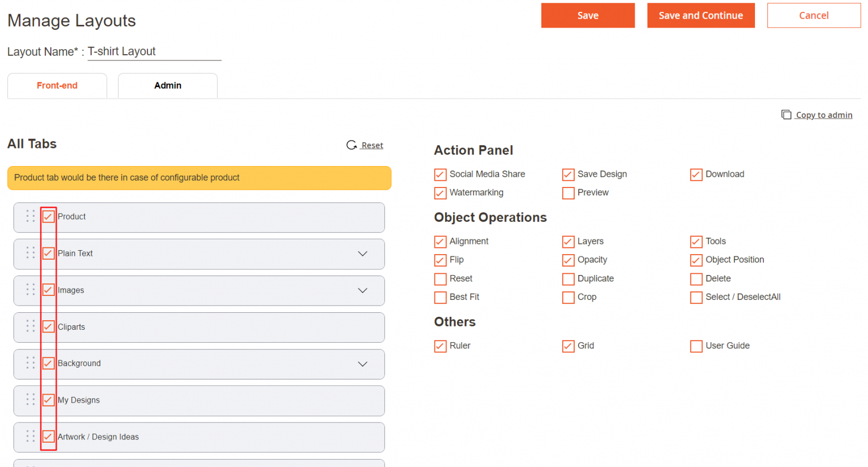
Task: Click the Save and Continue button
Action: (701, 15)
